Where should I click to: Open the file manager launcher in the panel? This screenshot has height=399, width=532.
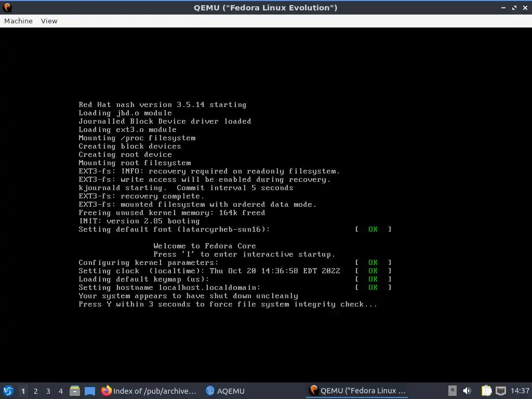pos(75,391)
